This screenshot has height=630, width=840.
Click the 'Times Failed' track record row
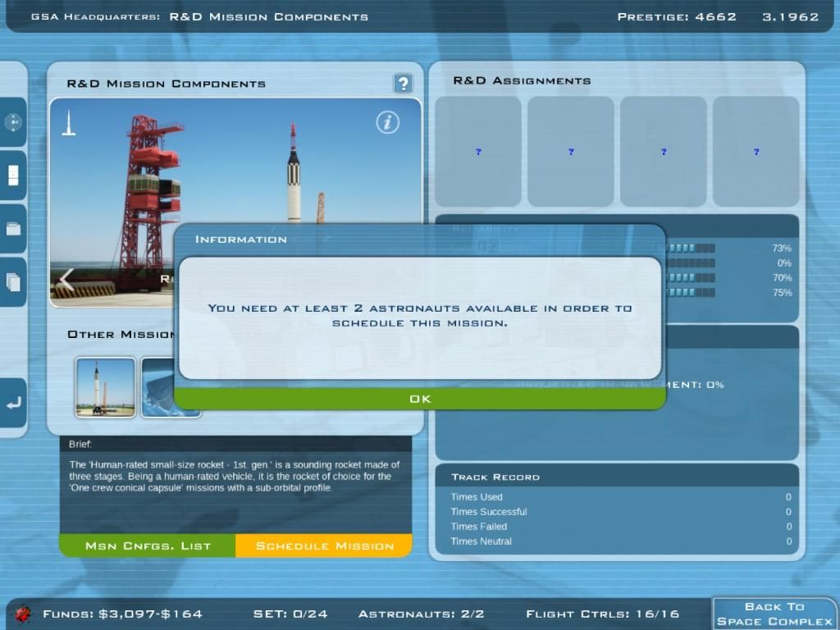click(x=621, y=527)
